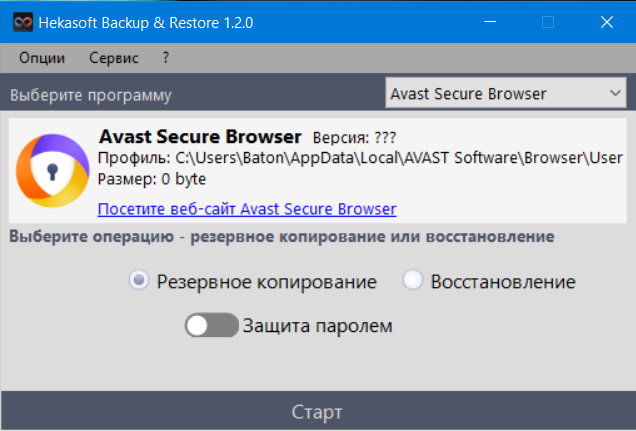The width and height of the screenshot is (636, 431).
Task: Expand the program dropdown arrow chevron
Action: tap(615, 93)
